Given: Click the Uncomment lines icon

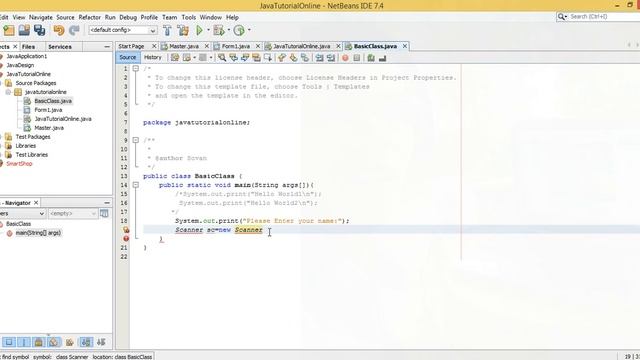Looking at the screenshot, I should point(382,58).
